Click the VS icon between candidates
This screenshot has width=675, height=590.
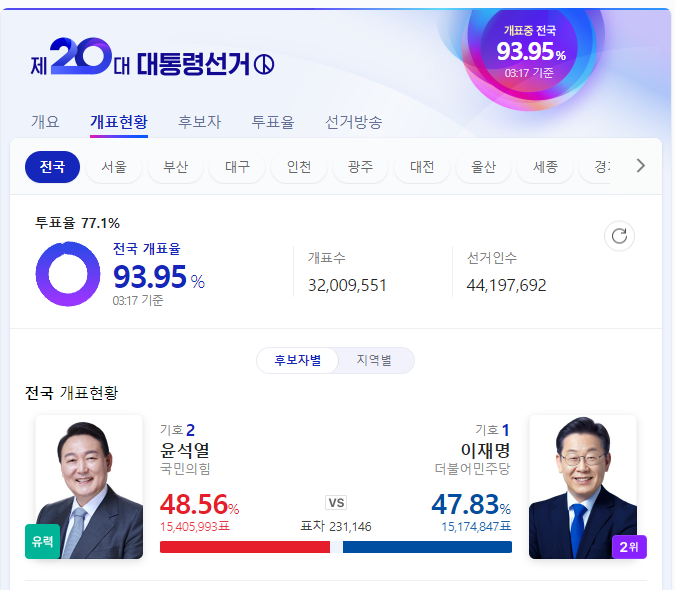[x=336, y=503]
